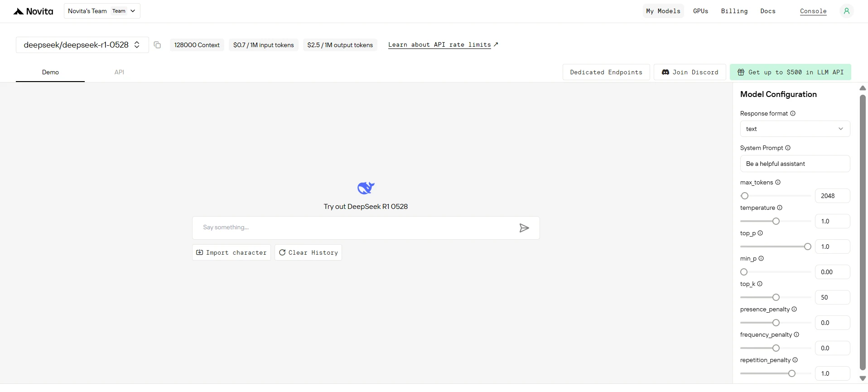This screenshot has width=868, height=392.
Task: Click the DeepSeek whale logo
Action: click(366, 188)
